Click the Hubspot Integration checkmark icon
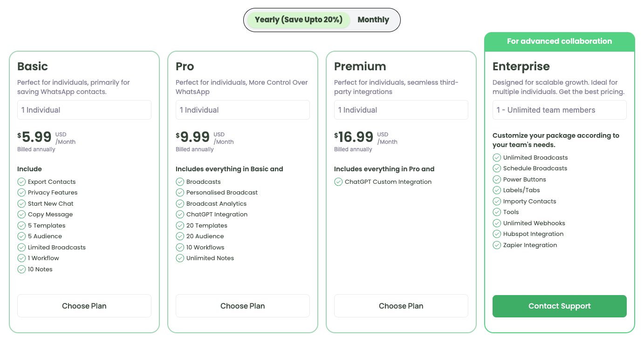 coord(497,234)
